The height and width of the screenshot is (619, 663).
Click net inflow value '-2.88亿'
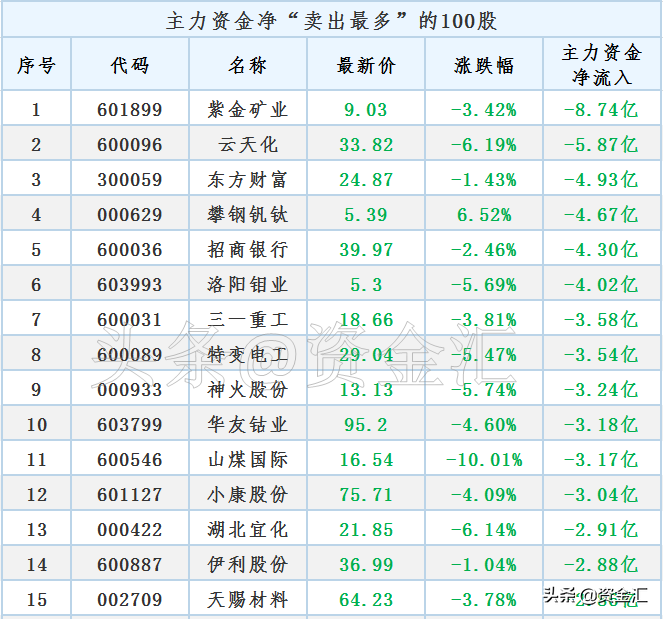(601, 565)
